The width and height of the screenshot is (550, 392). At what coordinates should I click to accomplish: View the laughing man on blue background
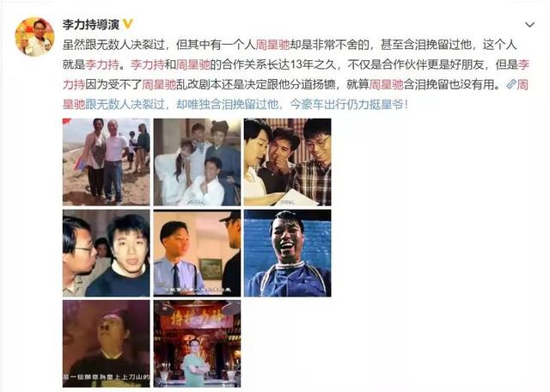point(288,253)
